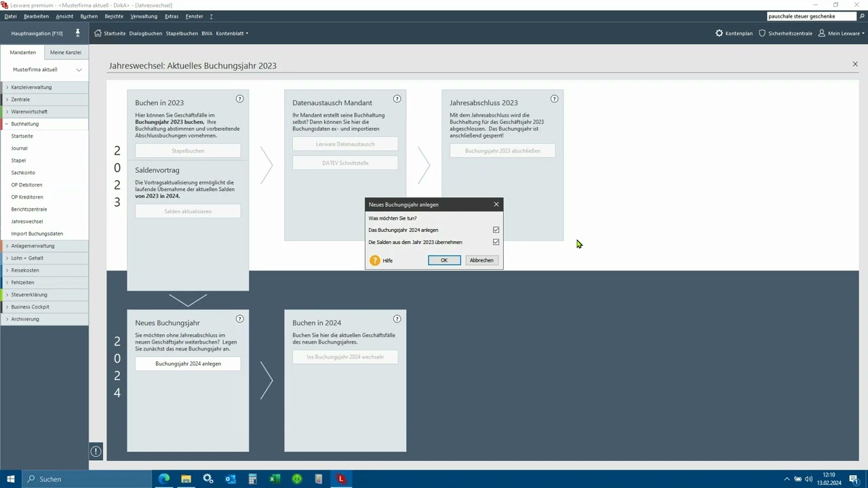Open help for Jahresabschluss 2023 card

(554, 99)
